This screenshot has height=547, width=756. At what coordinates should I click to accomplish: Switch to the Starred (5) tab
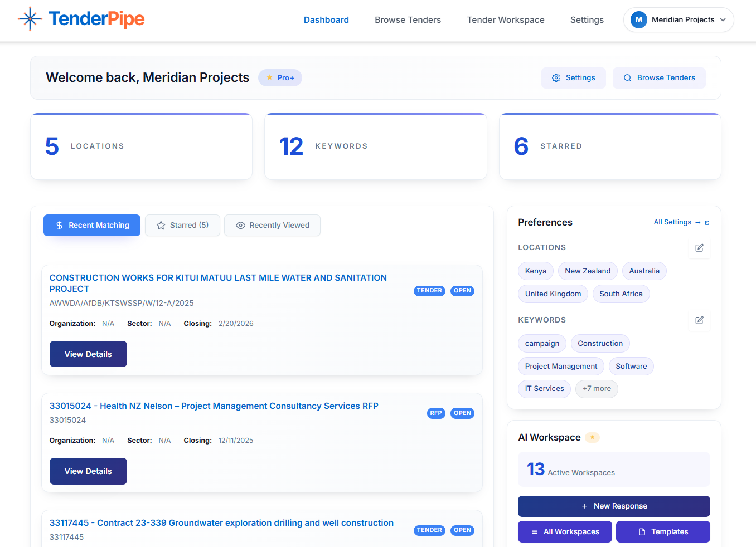pyautogui.click(x=182, y=225)
